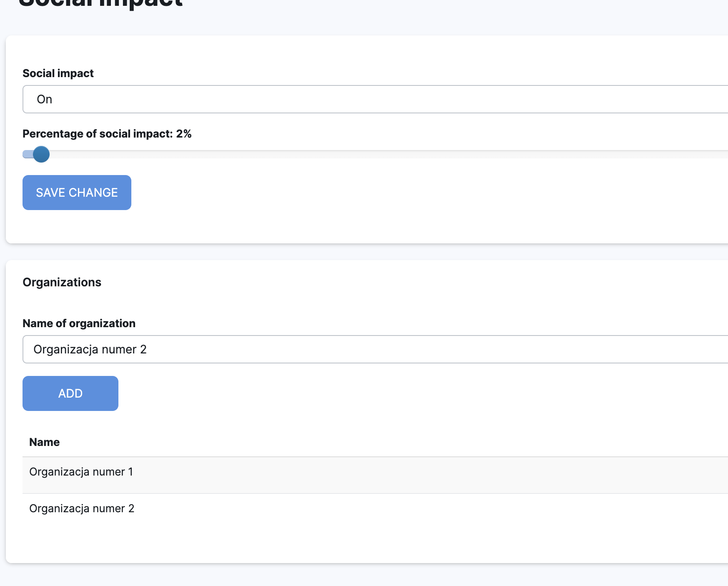Click the Social impact field label
The width and height of the screenshot is (728, 586).
click(x=58, y=73)
